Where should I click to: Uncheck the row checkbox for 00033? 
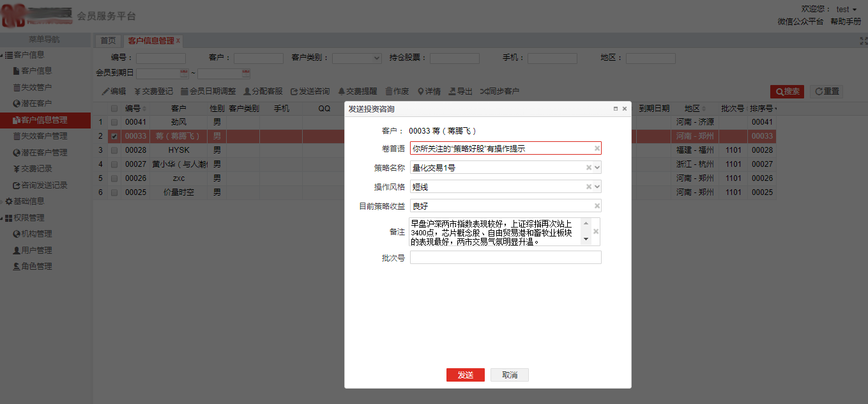tap(114, 136)
